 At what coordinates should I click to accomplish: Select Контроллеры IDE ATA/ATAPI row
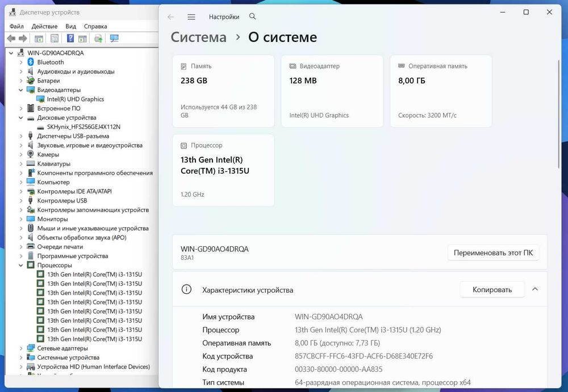pos(74,192)
